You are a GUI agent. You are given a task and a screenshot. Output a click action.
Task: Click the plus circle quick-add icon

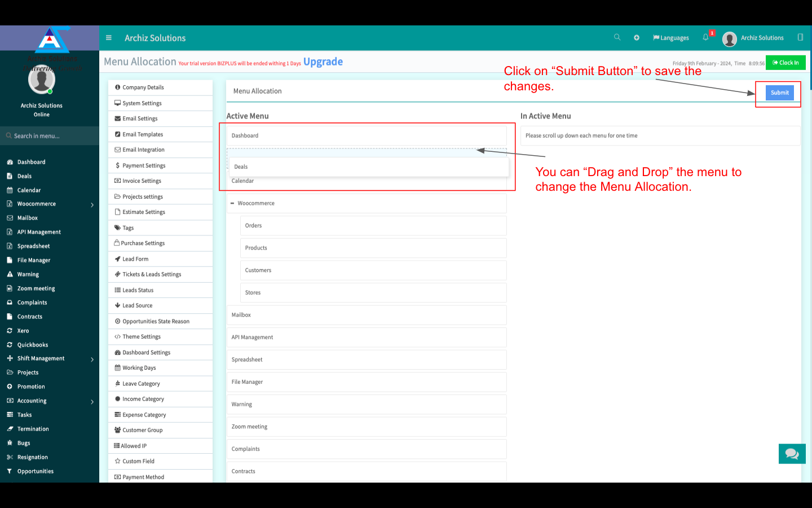tap(637, 38)
